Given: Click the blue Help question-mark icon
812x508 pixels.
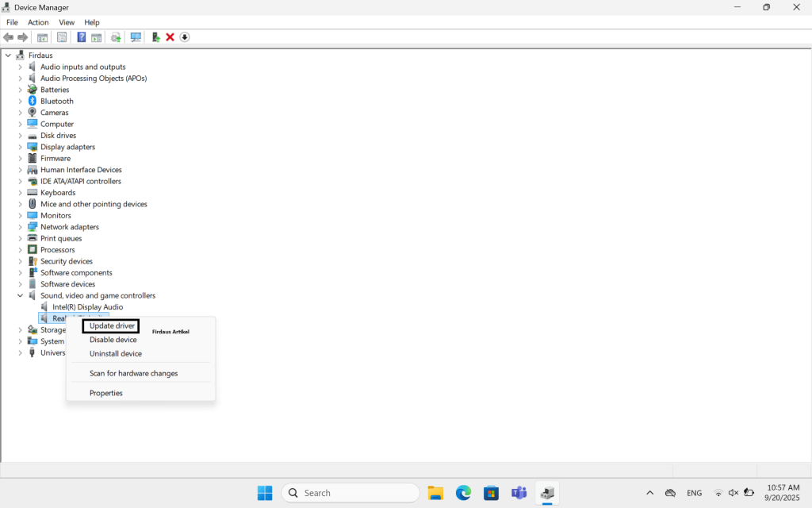Looking at the screenshot, I should [x=82, y=37].
